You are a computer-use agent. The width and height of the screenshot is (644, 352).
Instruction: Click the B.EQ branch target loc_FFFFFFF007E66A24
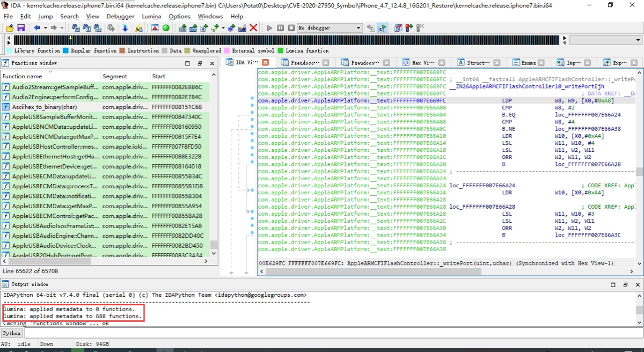coord(588,114)
